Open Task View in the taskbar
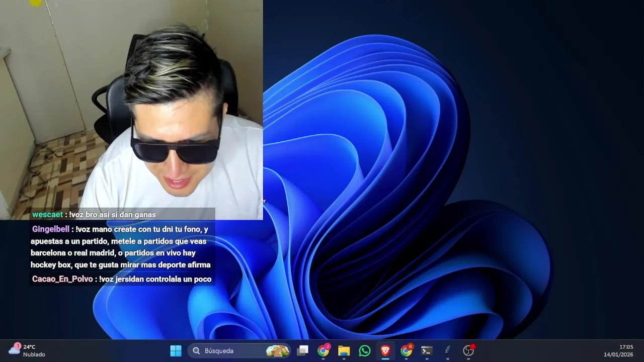This screenshot has width=644, height=362. click(303, 350)
